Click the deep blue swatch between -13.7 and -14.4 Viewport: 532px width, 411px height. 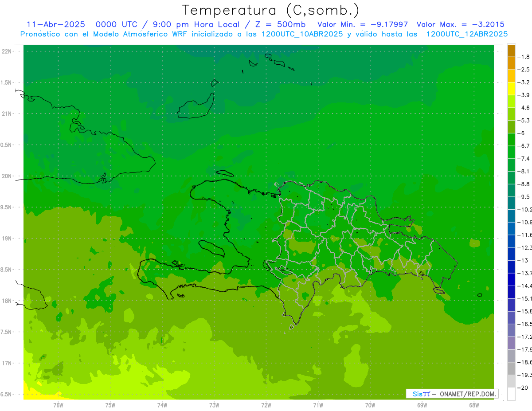pyautogui.click(x=511, y=279)
